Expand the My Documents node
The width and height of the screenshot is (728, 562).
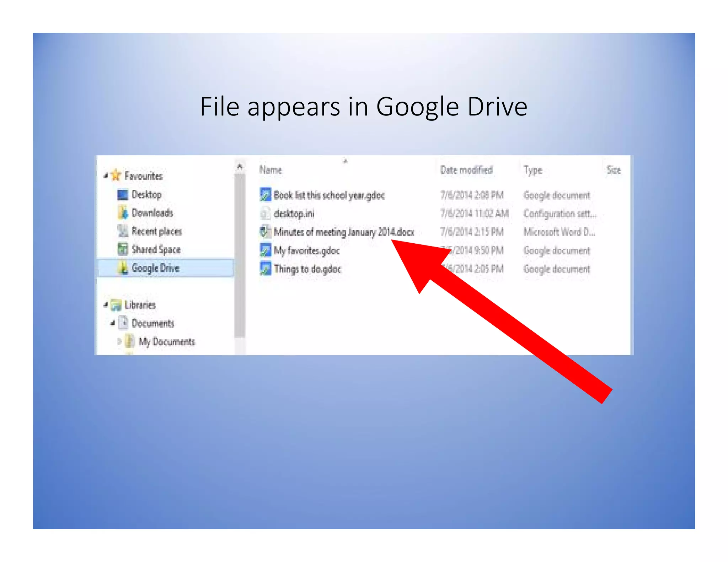[119, 341]
